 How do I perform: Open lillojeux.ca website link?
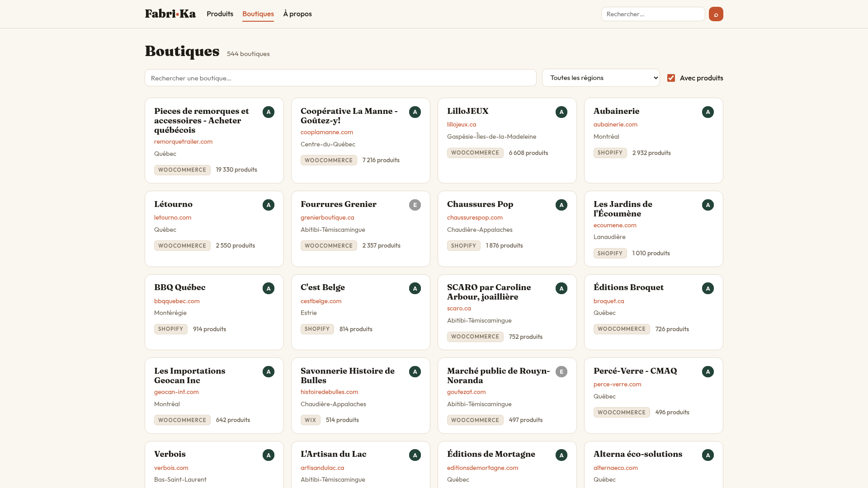click(462, 125)
